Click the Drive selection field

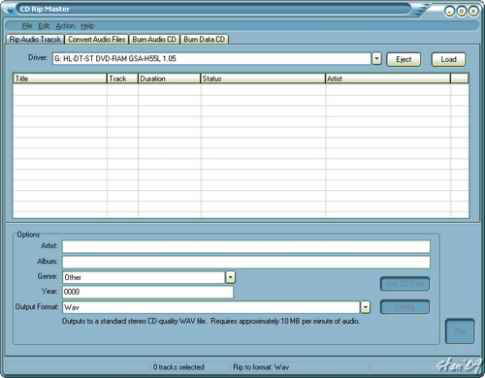point(212,59)
